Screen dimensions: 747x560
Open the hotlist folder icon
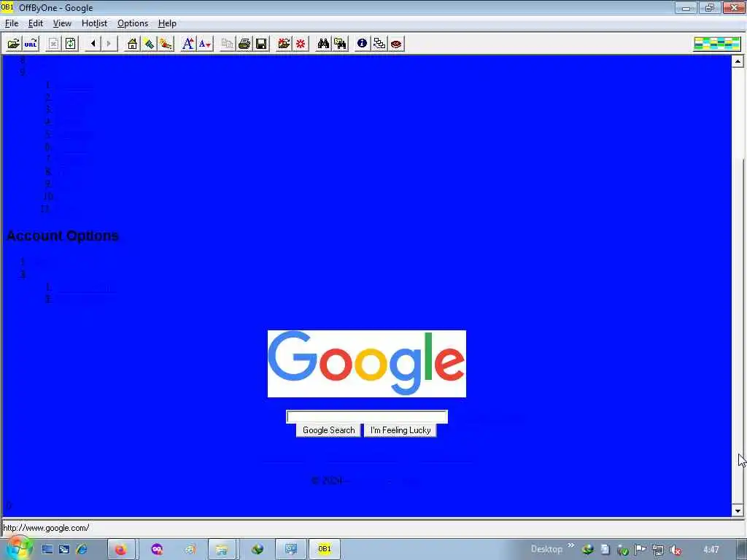coord(284,44)
